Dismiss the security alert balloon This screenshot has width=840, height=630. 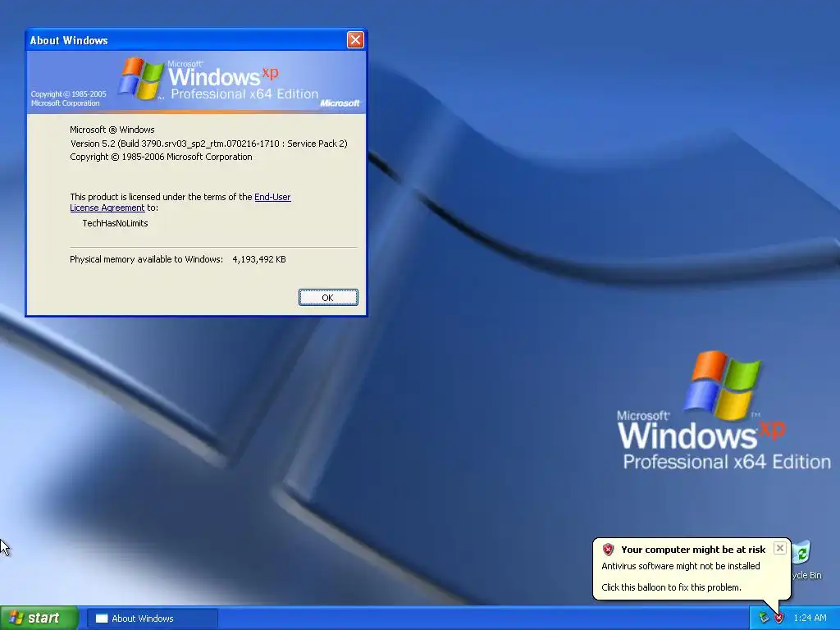tap(780, 547)
